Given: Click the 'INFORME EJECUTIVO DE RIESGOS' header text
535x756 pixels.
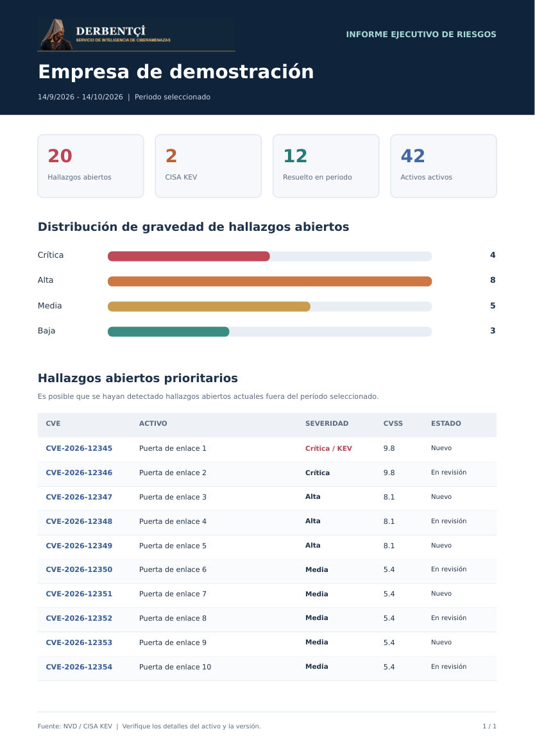Looking at the screenshot, I should coord(421,35).
